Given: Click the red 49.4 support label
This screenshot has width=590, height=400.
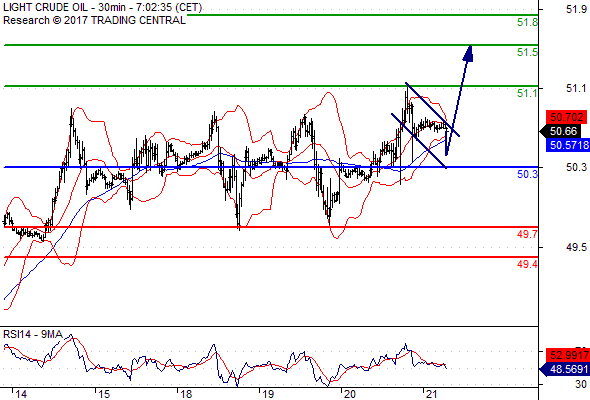Looking at the screenshot, I should point(527,264).
